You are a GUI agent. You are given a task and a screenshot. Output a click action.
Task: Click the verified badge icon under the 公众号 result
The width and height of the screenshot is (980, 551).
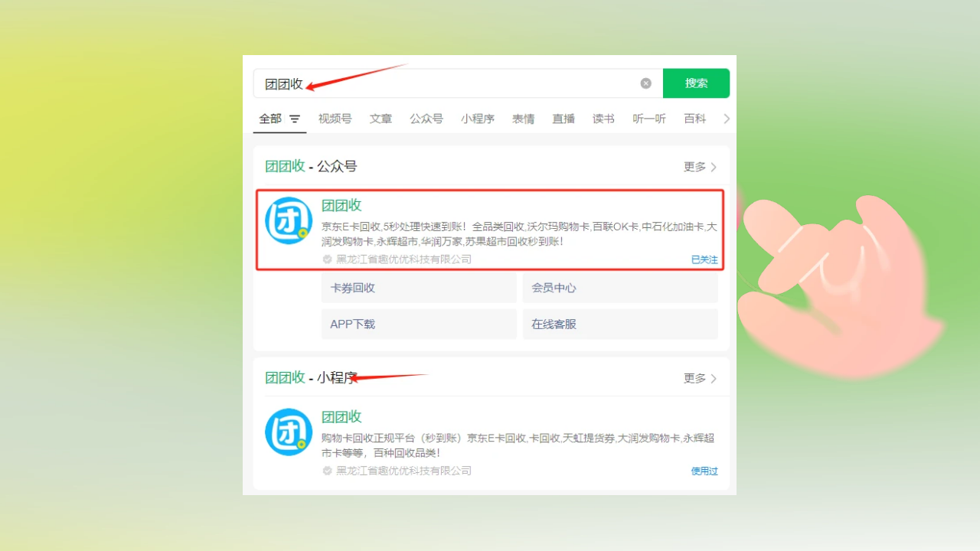click(327, 259)
